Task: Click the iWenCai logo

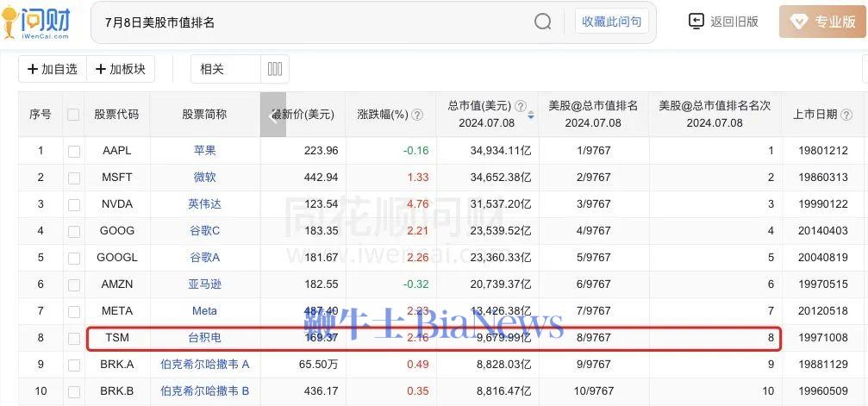Action: (x=36, y=22)
